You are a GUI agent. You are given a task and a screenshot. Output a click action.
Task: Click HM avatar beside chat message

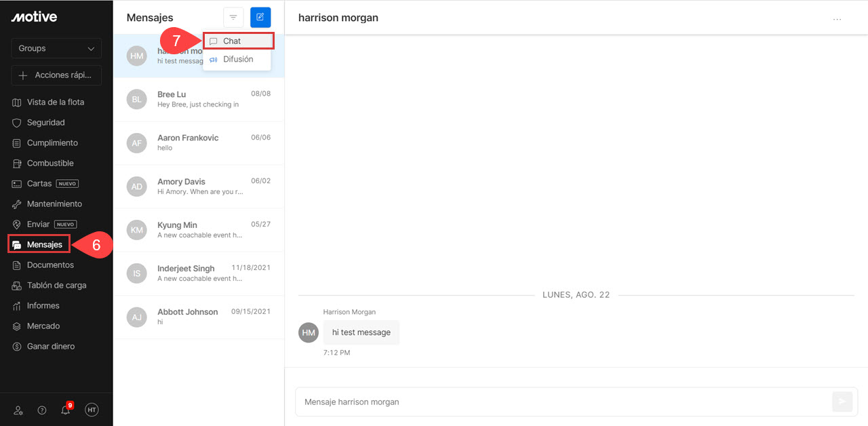[x=309, y=332]
